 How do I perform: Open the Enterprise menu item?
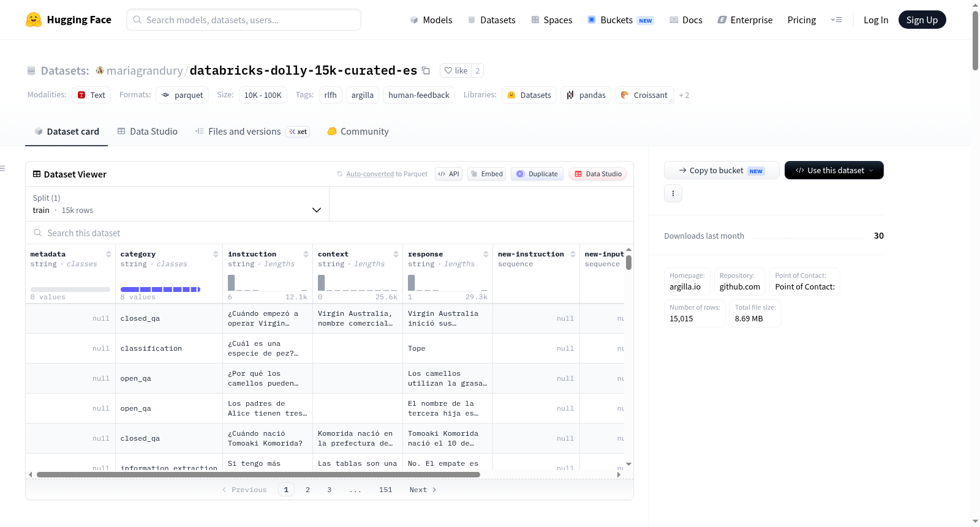(745, 20)
